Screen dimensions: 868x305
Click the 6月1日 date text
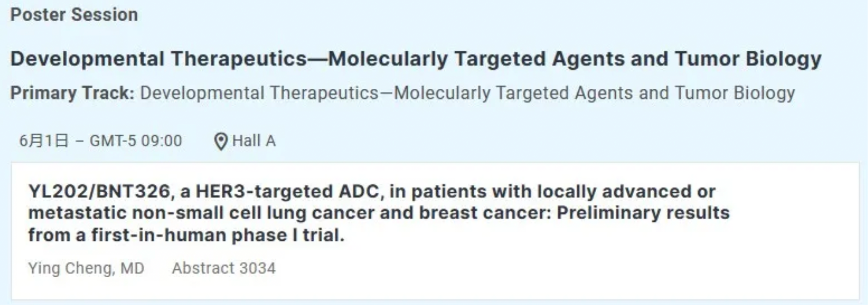(43, 140)
